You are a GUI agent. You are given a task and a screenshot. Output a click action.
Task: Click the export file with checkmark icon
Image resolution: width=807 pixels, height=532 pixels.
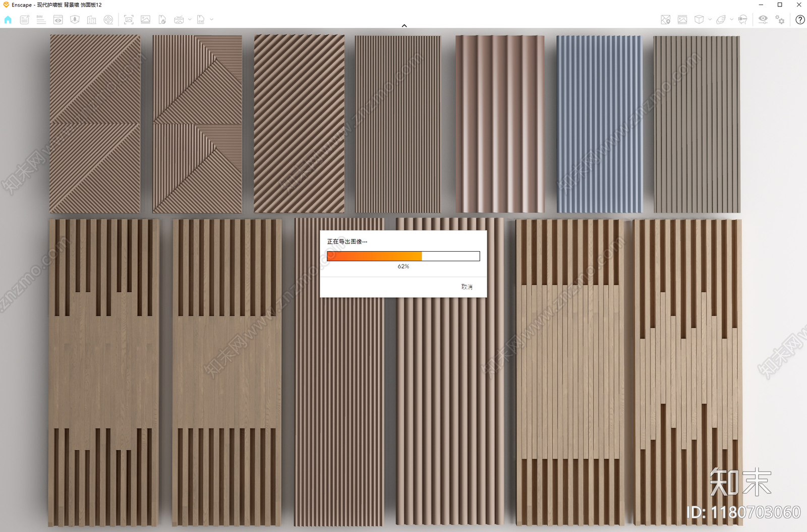pyautogui.click(x=162, y=20)
